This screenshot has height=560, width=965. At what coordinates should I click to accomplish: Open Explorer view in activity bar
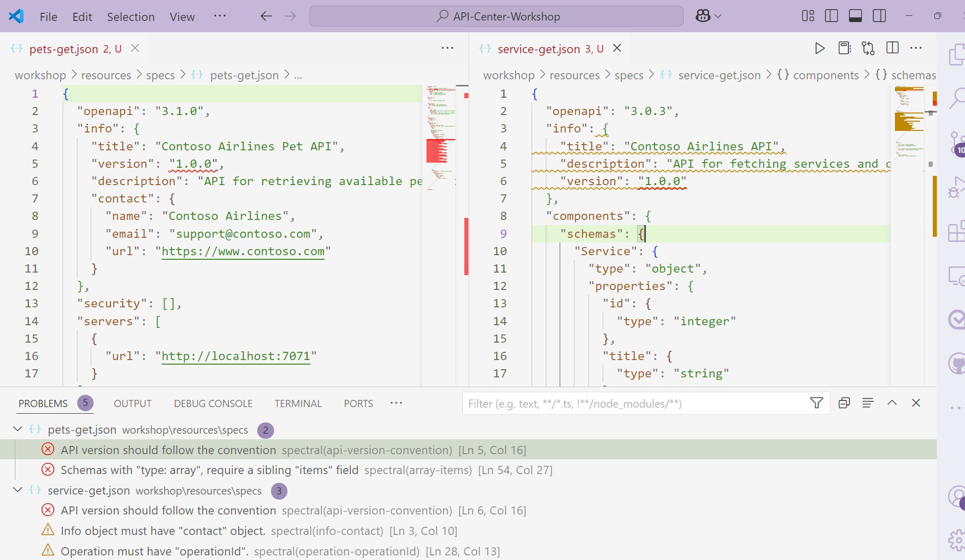click(x=956, y=55)
